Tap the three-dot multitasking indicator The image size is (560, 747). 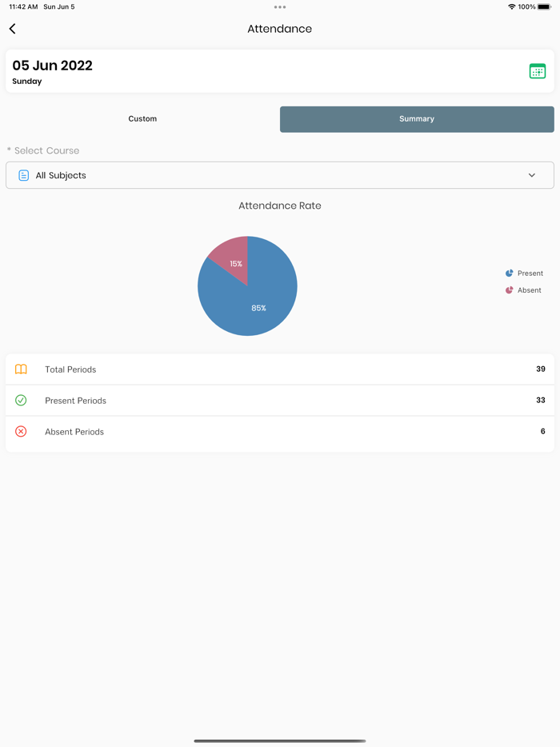coord(280,7)
